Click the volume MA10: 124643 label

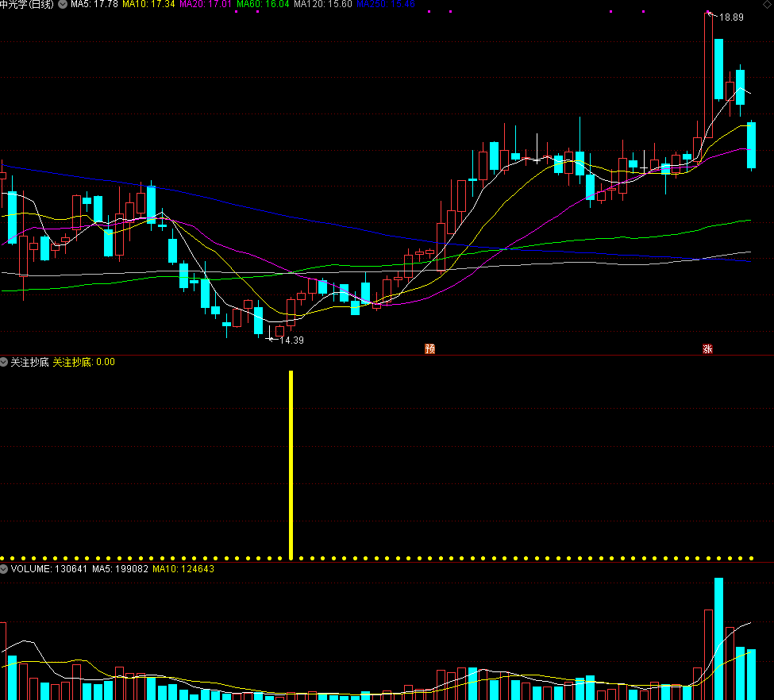[x=183, y=569]
